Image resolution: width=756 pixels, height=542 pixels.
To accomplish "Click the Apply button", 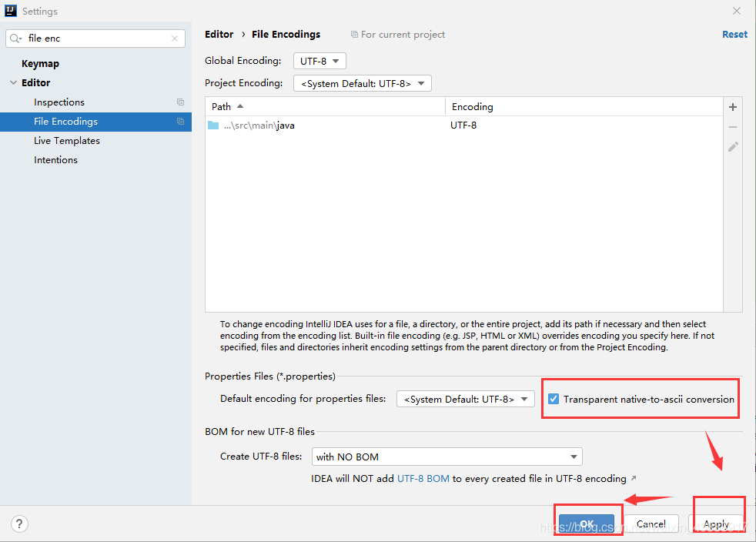I will click(716, 524).
